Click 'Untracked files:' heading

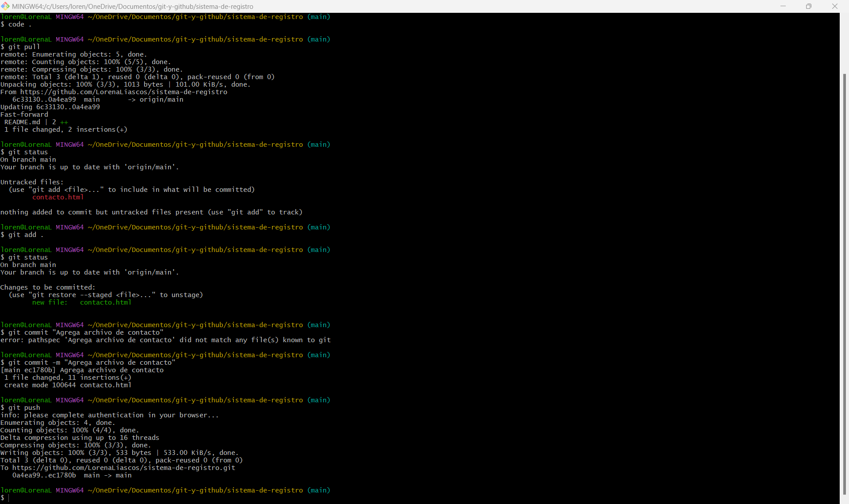coord(32,182)
